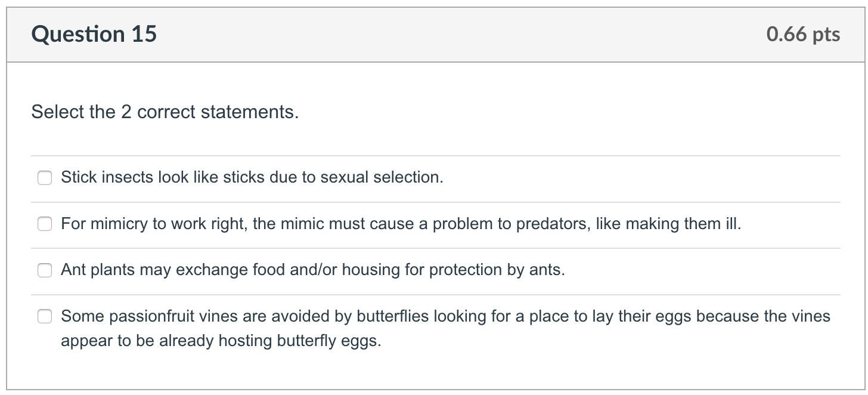Select the passionfruit vines statement checkbox
The width and height of the screenshot is (868, 395).
(45, 316)
